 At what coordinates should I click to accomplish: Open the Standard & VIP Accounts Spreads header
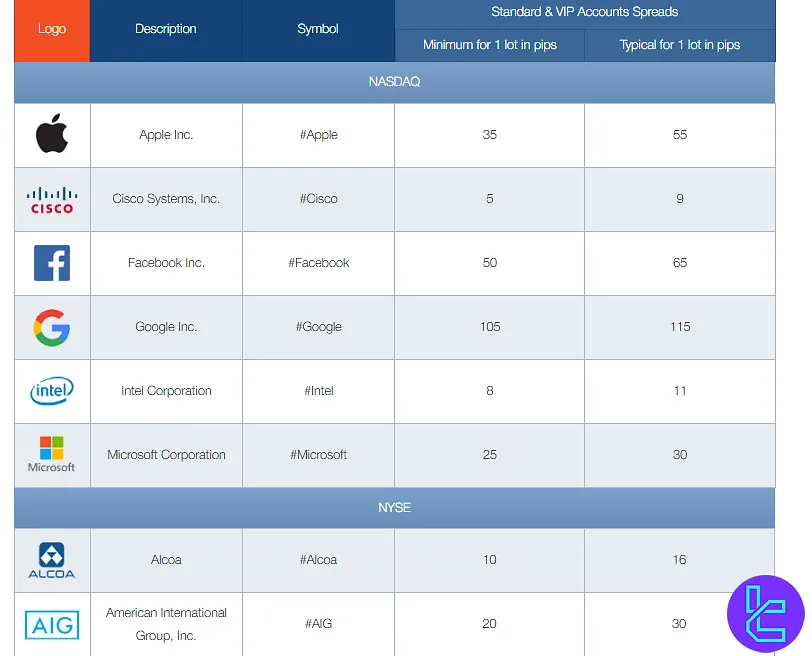[584, 12]
